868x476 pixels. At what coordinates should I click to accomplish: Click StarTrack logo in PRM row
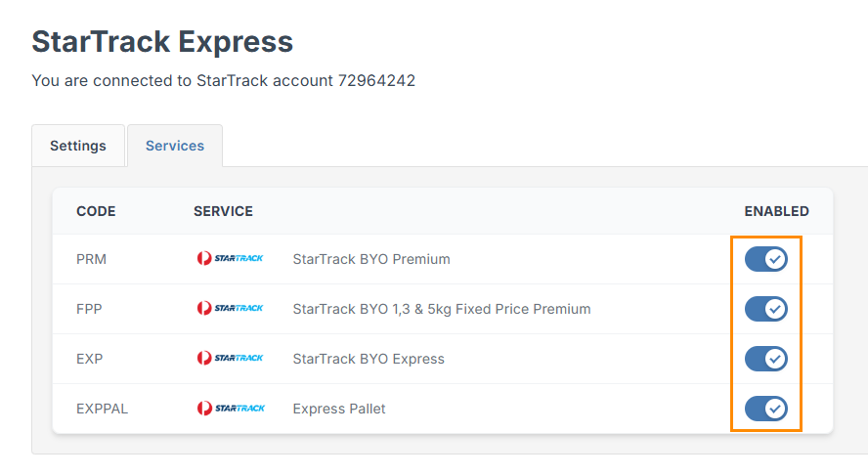[x=230, y=259]
